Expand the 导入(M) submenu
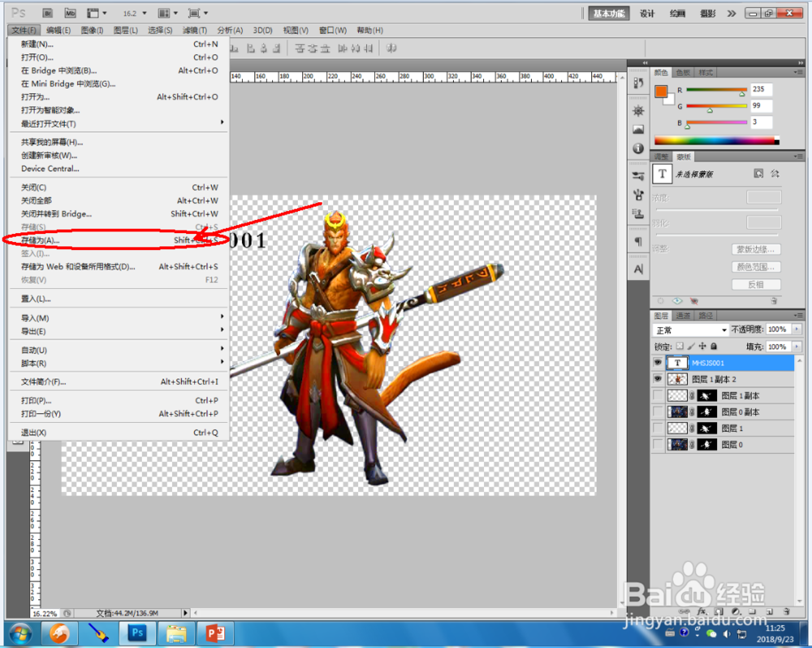Image resolution: width=812 pixels, height=648 pixels. [118, 318]
